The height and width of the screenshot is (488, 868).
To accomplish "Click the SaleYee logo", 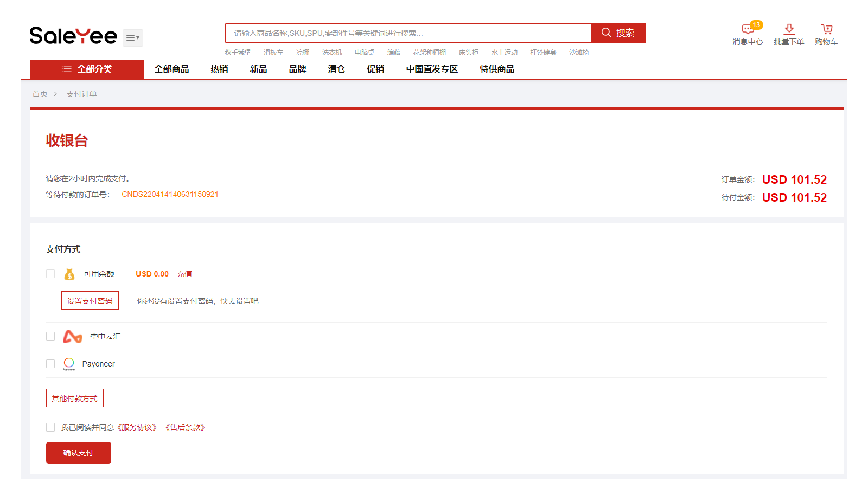I will coord(73,36).
